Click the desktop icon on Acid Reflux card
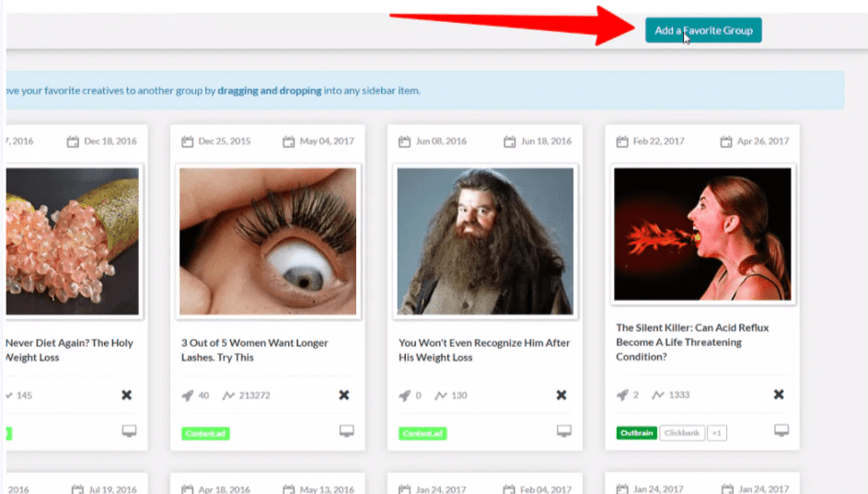This screenshot has width=868, height=494. [x=781, y=431]
